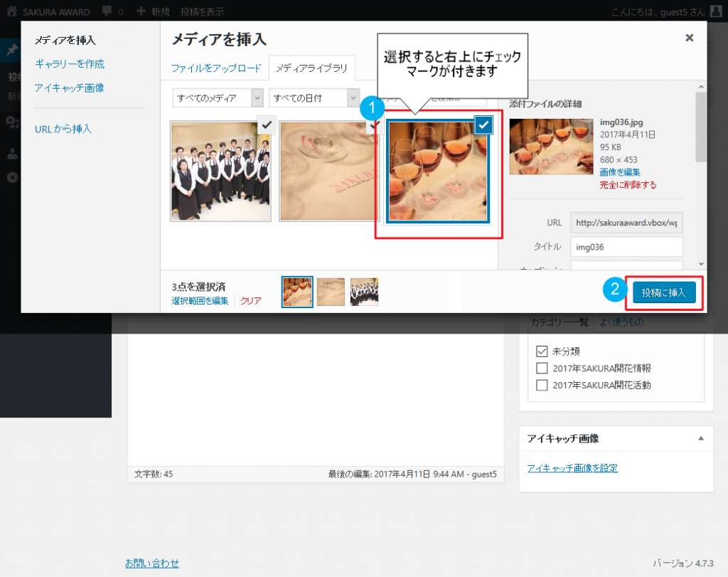
Task: Click the staff photo mini thumbnail in selection bar
Action: point(365,292)
